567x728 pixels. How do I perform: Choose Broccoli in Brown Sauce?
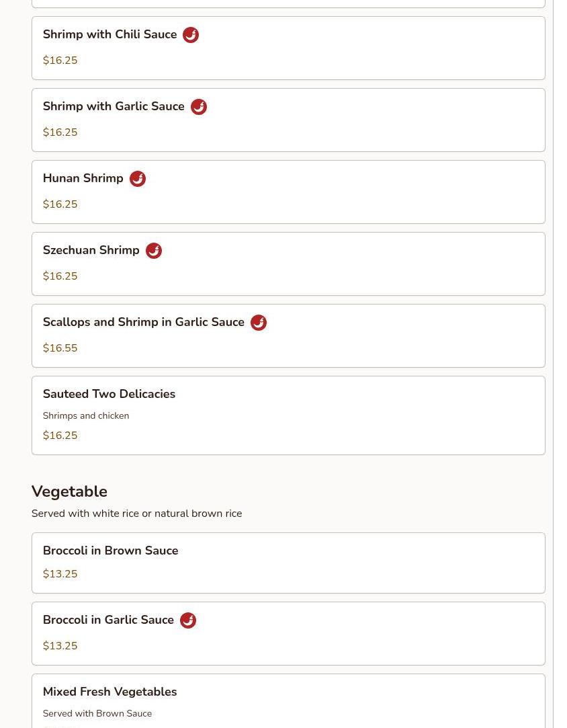point(288,563)
